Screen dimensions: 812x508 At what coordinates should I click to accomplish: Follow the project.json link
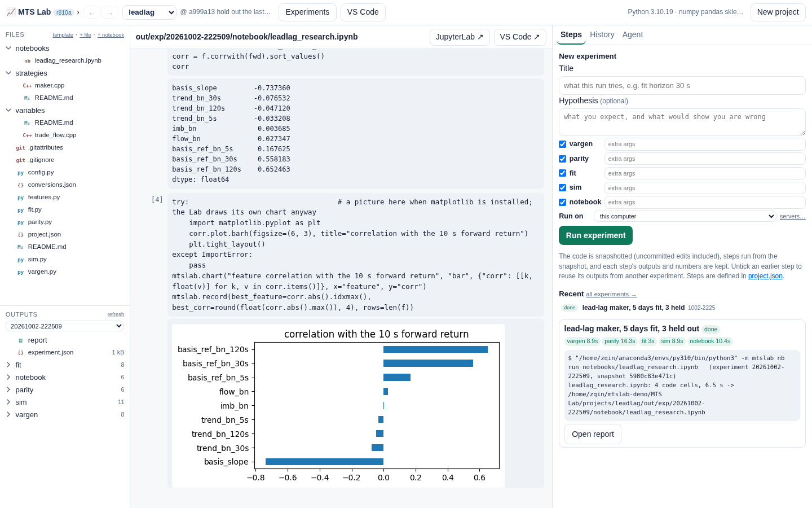point(765,276)
